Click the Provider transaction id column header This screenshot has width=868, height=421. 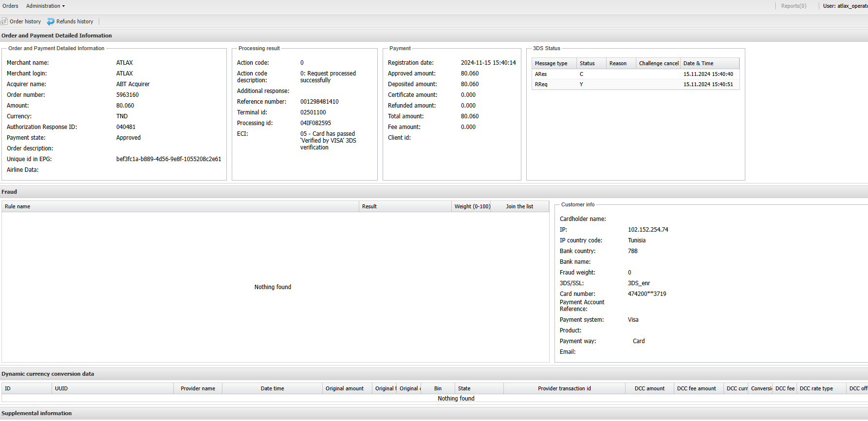click(x=564, y=388)
